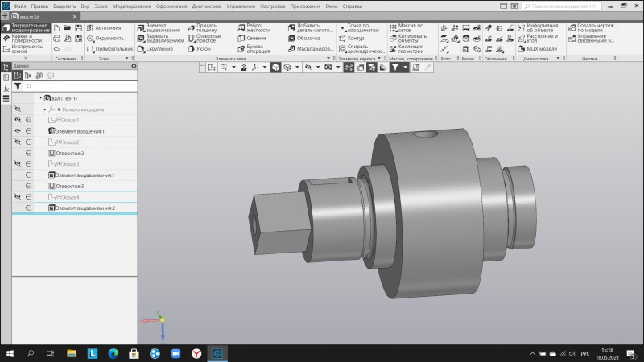The image size is (644, 362).
Task: Select the Сечение section tool
Action: 252,38
